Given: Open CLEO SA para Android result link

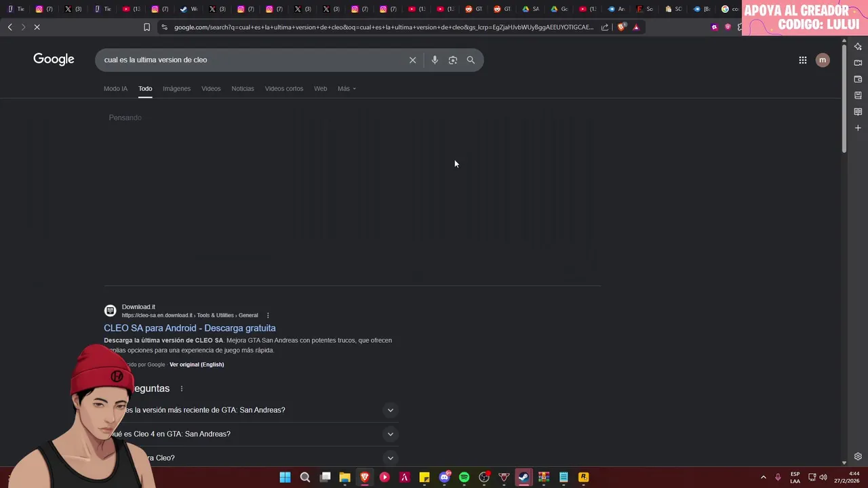Looking at the screenshot, I should (190, 328).
